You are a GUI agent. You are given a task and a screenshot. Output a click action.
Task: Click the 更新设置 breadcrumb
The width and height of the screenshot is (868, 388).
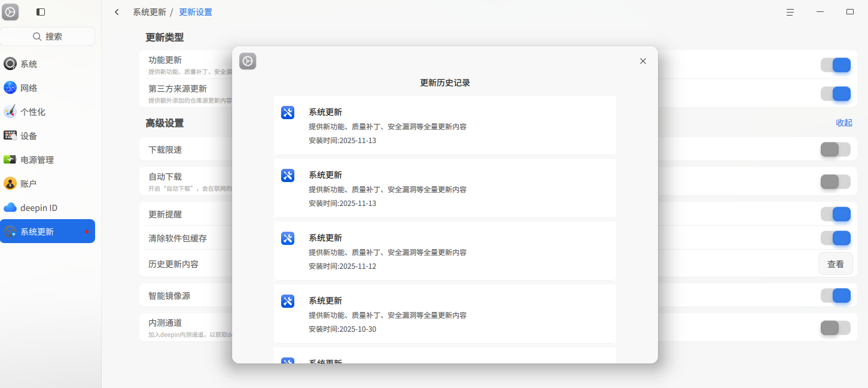[x=196, y=12]
